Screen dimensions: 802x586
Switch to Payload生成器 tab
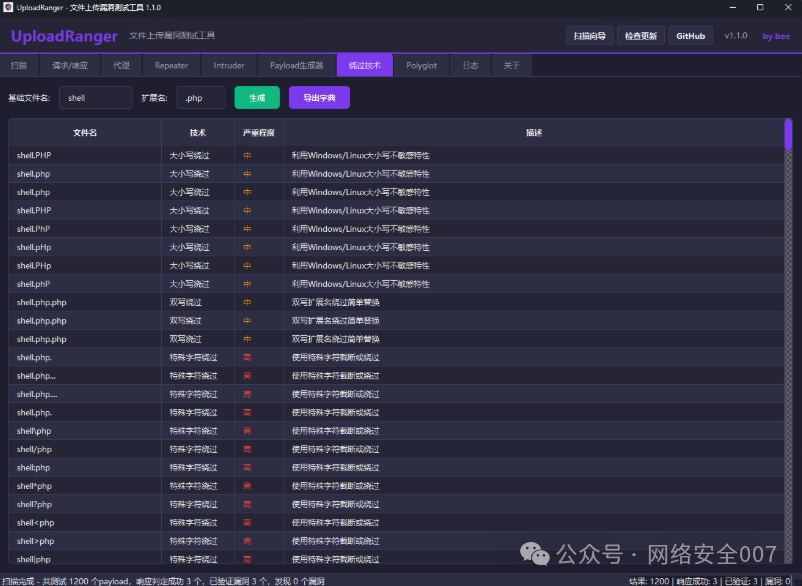pyautogui.click(x=297, y=65)
